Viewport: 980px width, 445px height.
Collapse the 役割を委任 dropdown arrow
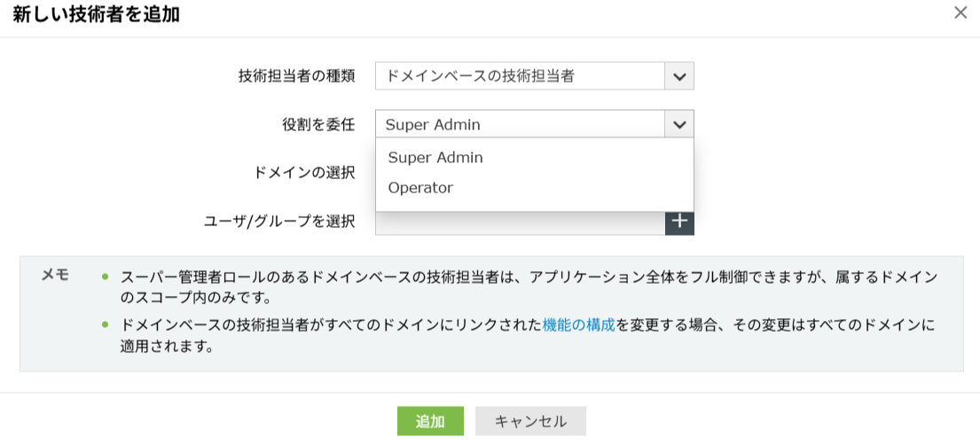click(x=679, y=125)
